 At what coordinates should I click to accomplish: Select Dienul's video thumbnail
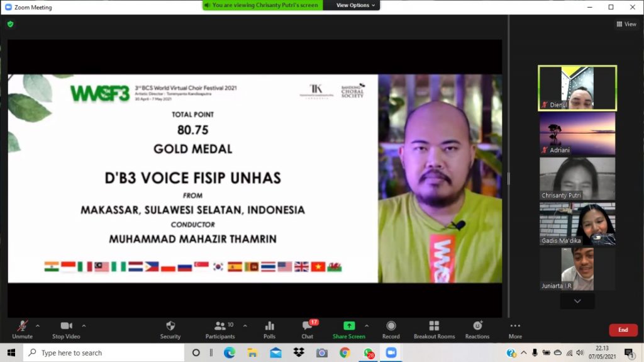[x=577, y=88]
